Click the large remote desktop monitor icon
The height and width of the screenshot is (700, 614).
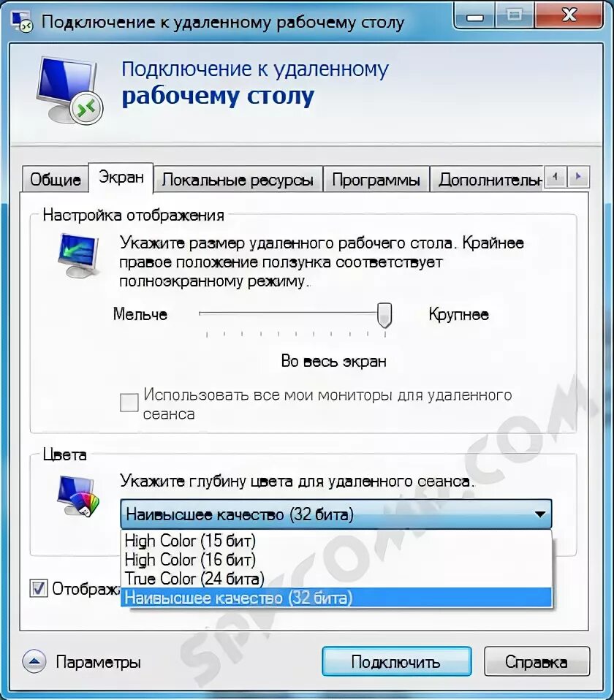coord(69,90)
